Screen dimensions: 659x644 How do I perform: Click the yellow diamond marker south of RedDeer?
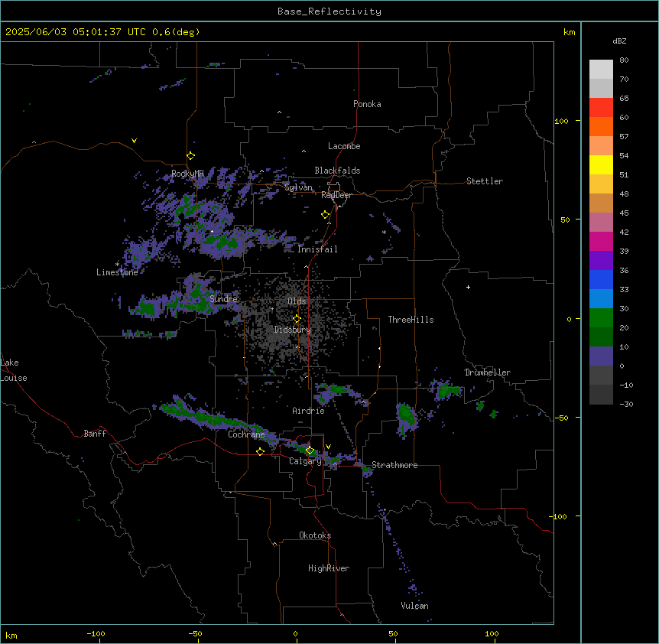tap(325, 215)
